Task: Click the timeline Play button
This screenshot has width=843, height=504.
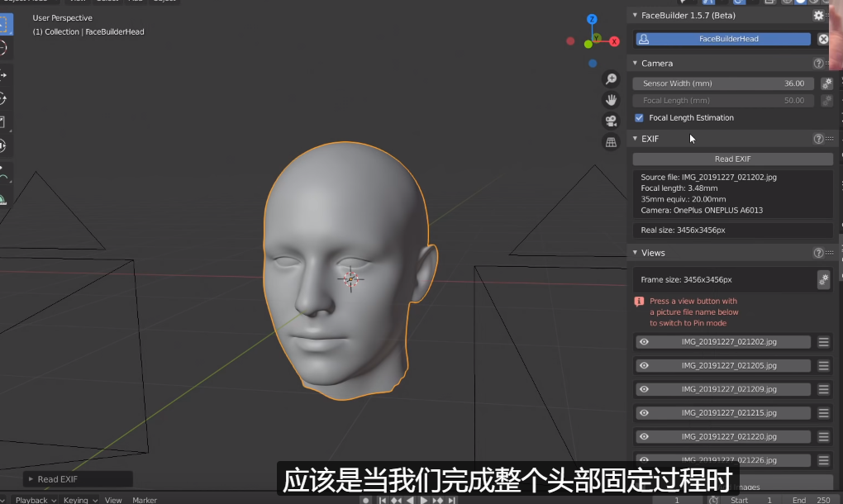Action: pos(424,500)
